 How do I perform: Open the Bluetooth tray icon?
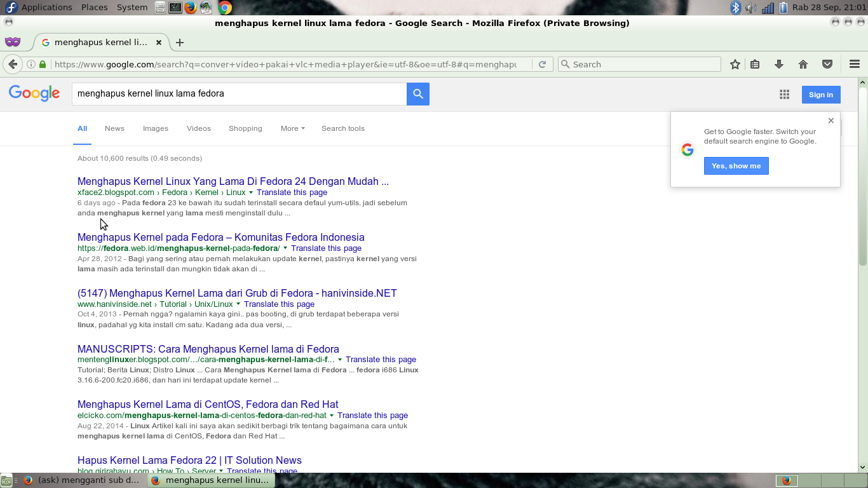coord(736,8)
